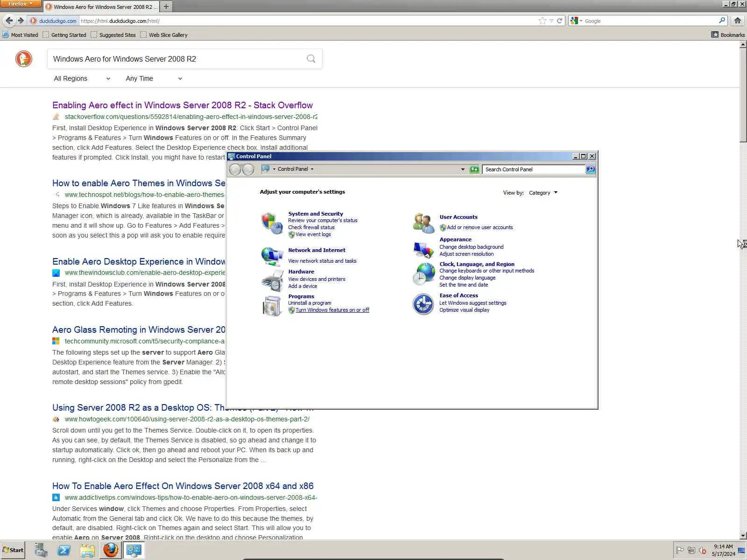Change the View by Category dropdown
The image size is (747, 560).
pyautogui.click(x=543, y=193)
